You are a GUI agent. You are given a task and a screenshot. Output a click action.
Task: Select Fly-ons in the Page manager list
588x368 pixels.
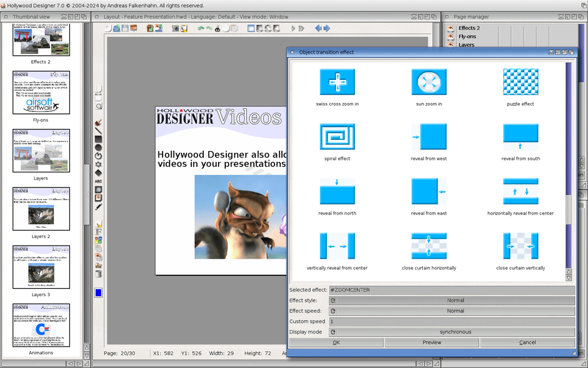[467, 36]
